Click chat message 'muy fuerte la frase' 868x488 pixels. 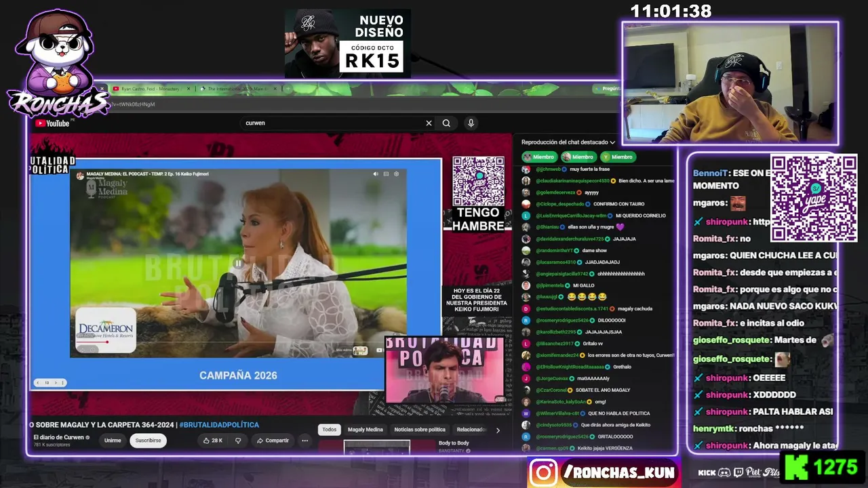589,169
